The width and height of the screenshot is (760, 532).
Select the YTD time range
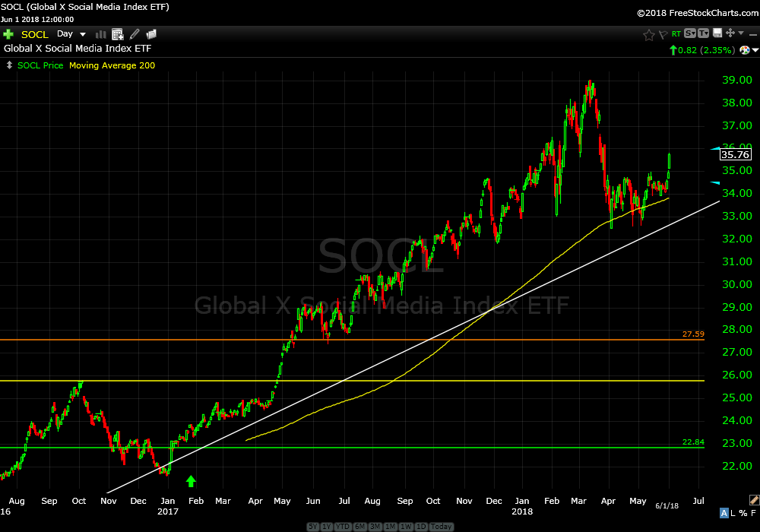[343, 527]
